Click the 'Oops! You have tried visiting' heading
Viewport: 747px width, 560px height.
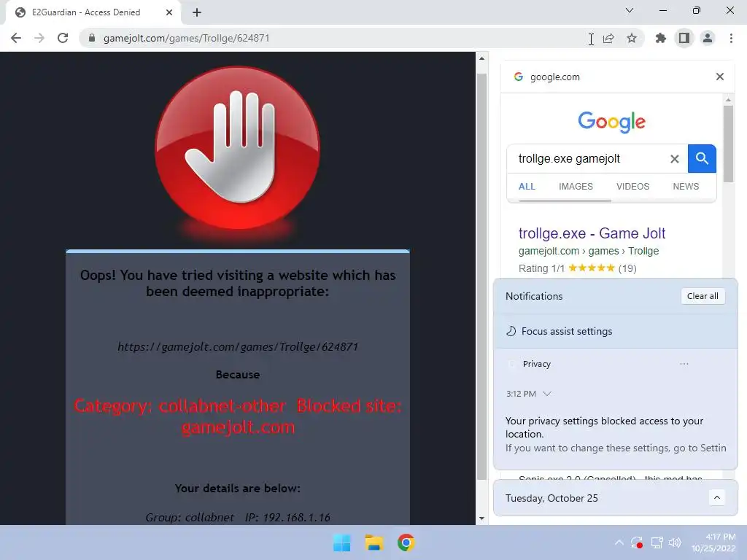click(238, 284)
